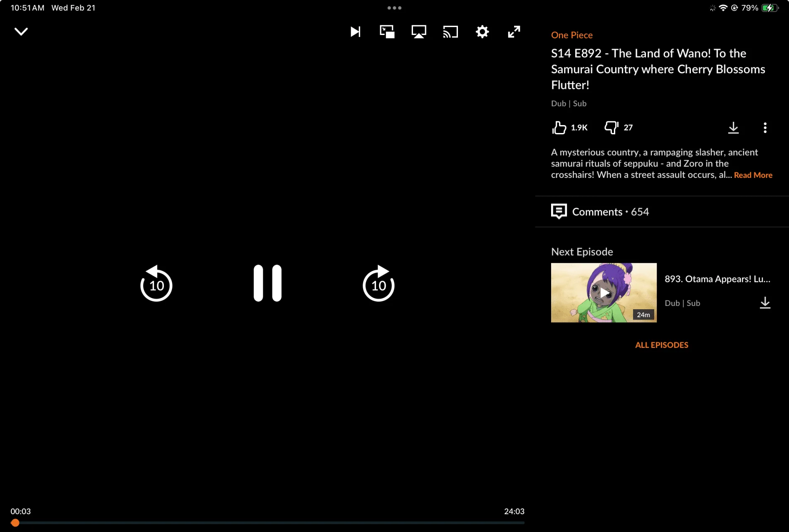Play the next episode thumbnail
789x532 pixels.
pos(603,293)
